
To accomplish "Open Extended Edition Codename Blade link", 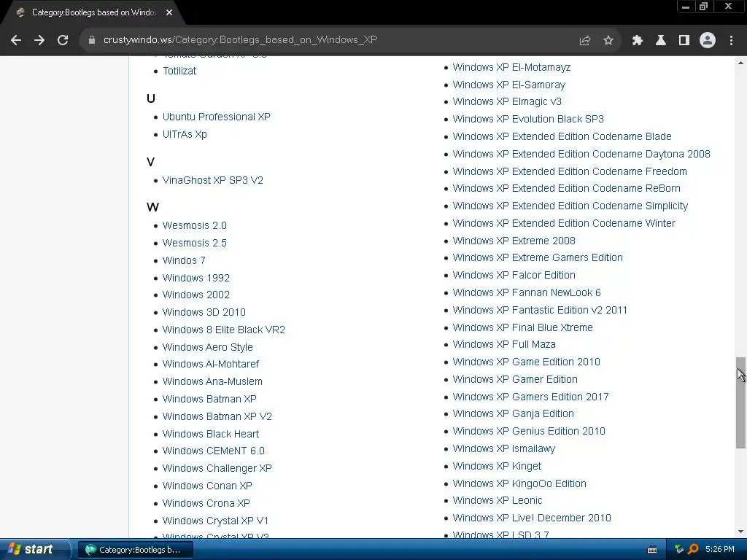I will pos(562,136).
